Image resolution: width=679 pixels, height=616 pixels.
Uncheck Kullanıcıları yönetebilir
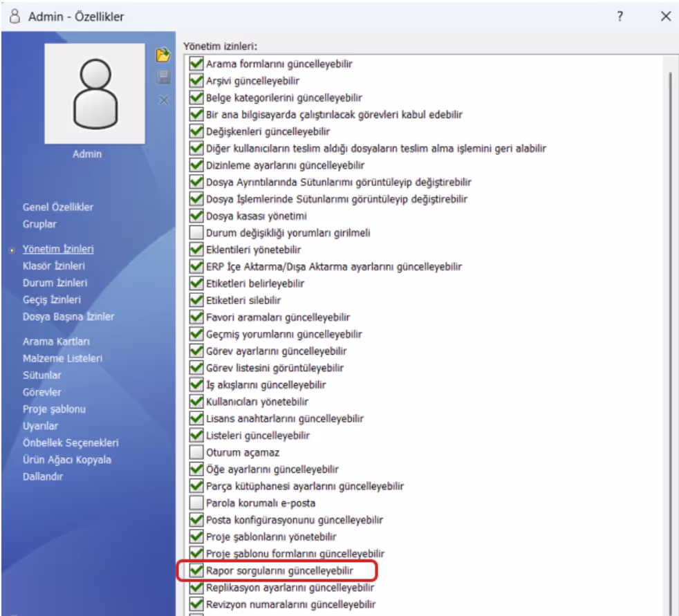coord(196,401)
